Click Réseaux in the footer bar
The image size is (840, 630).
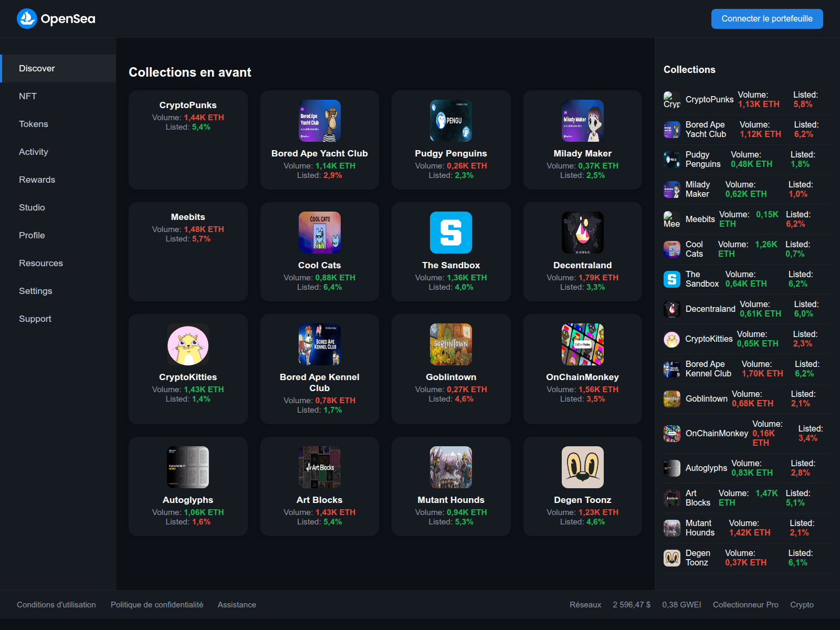pyautogui.click(x=585, y=605)
